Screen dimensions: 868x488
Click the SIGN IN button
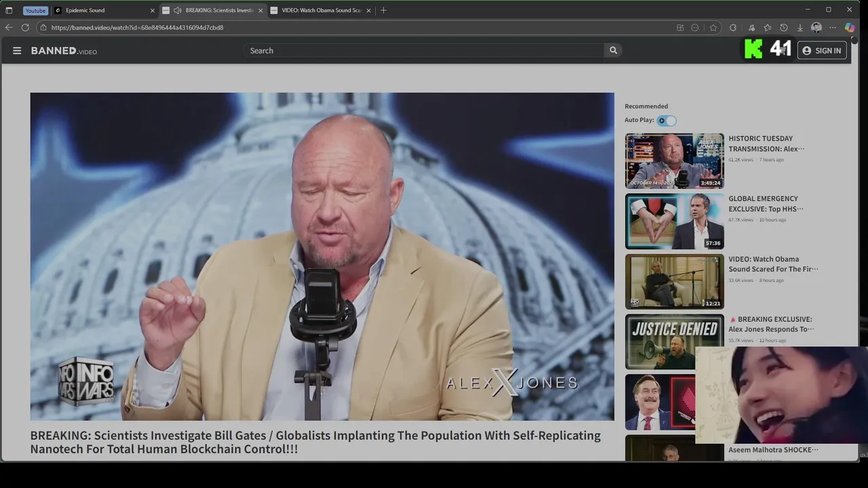click(822, 51)
